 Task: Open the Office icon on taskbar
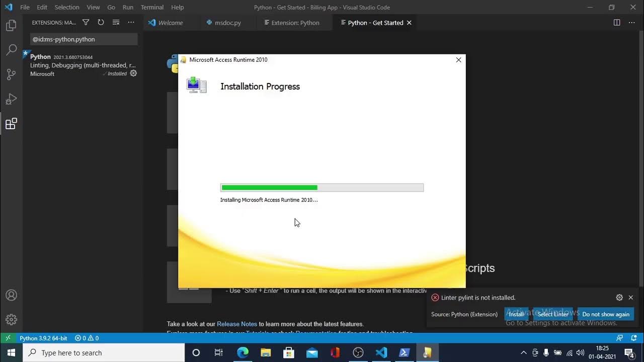[335, 352]
